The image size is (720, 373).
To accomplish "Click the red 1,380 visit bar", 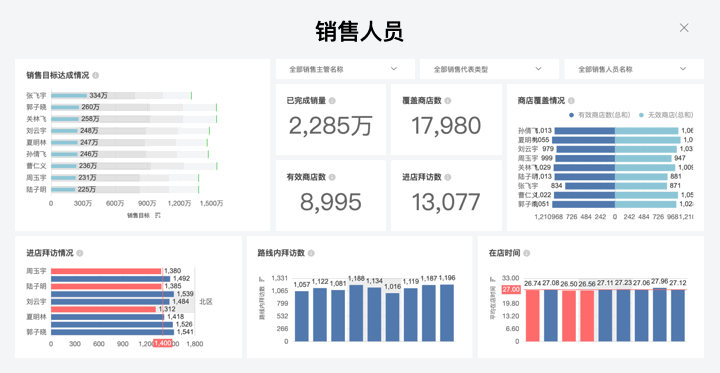I will click(x=106, y=271).
